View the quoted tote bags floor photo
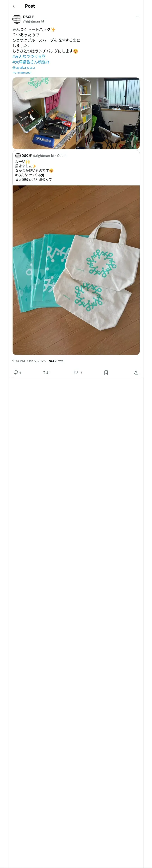 point(76,270)
